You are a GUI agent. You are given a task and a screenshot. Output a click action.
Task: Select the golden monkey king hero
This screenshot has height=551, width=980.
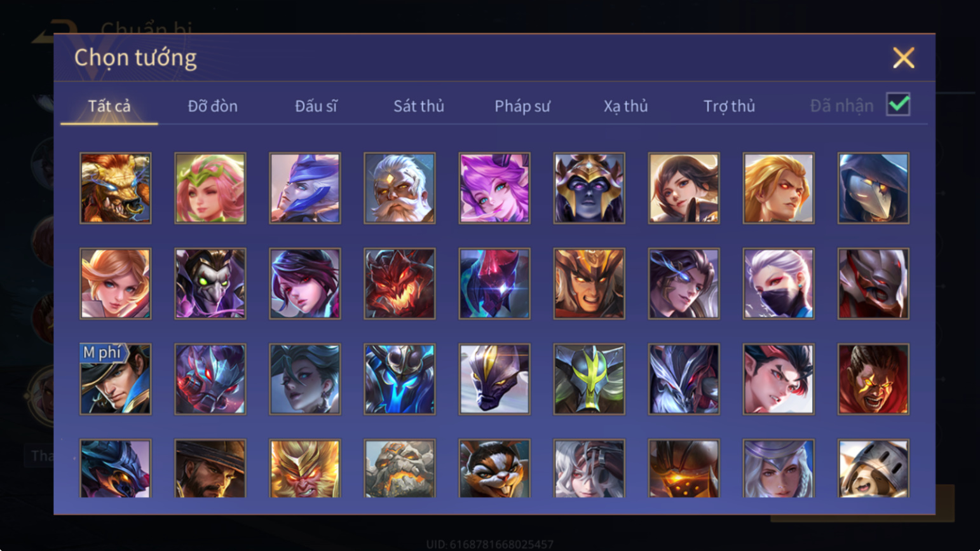305,468
